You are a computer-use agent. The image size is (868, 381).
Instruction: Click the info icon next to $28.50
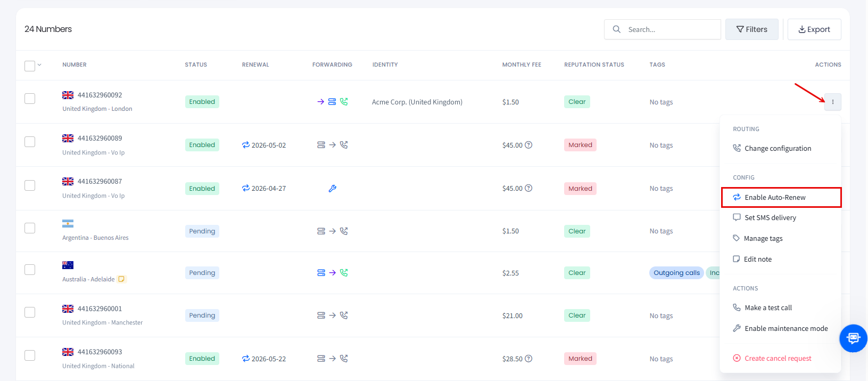pyautogui.click(x=528, y=359)
